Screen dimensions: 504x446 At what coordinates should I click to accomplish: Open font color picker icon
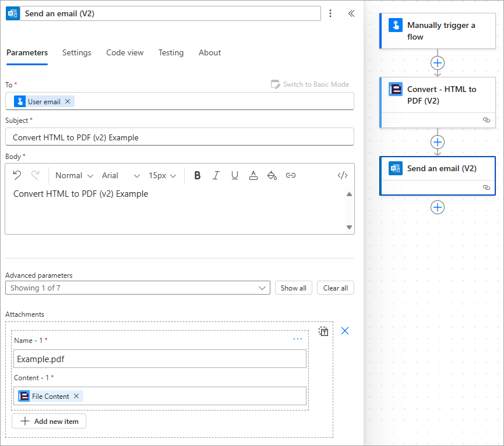(x=253, y=175)
